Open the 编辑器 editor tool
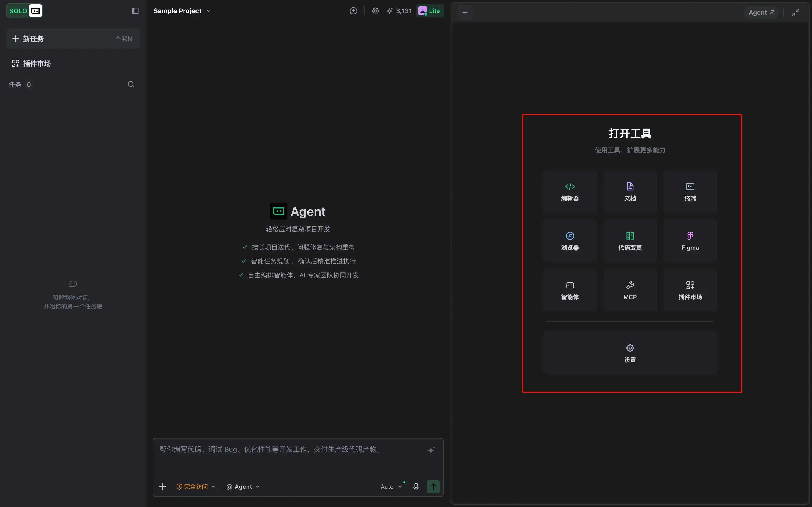812x507 pixels. pos(570,191)
